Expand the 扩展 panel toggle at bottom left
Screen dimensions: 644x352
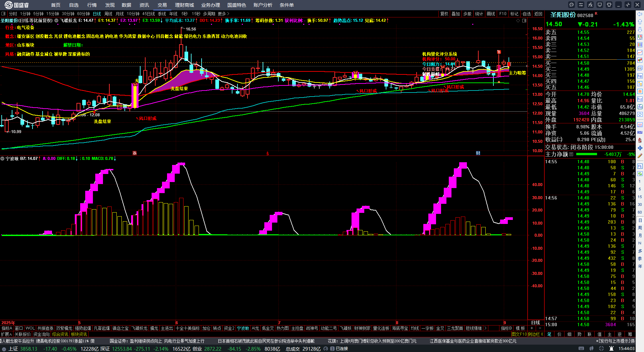click(6, 334)
